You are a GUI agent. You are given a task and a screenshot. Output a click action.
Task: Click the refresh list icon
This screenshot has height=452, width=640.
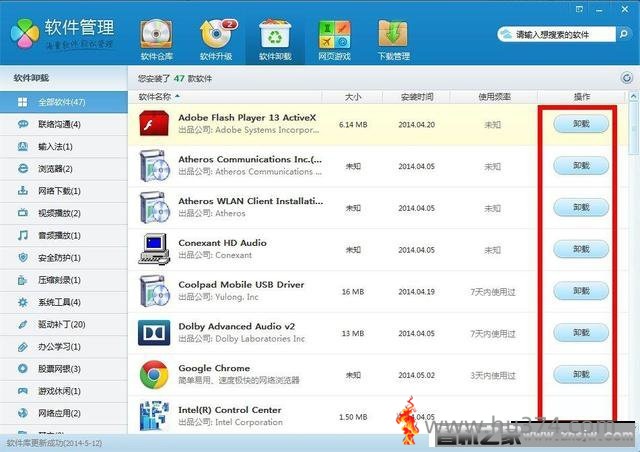(627, 78)
